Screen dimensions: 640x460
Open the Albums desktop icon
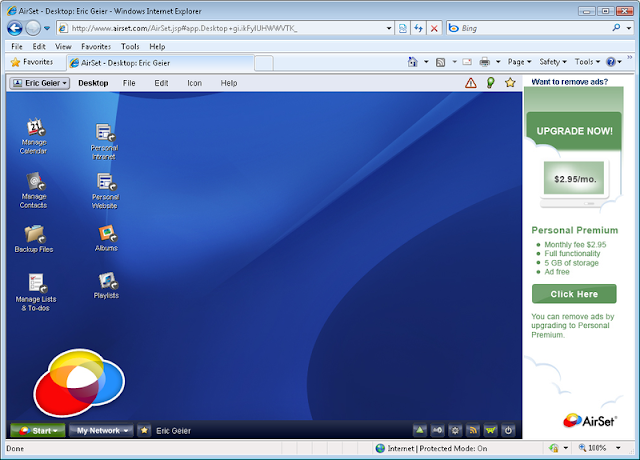click(x=107, y=238)
